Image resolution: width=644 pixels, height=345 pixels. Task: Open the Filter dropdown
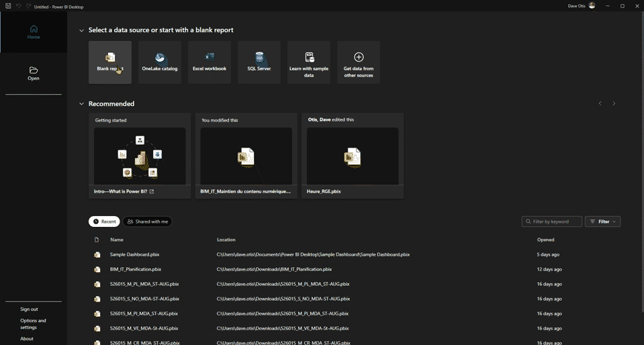click(x=602, y=221)
